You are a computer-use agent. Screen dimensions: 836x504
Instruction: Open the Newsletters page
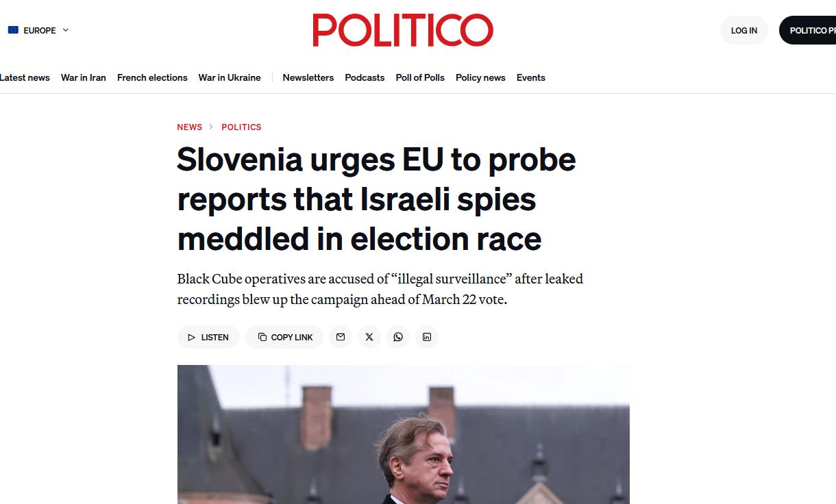point(308,77)
